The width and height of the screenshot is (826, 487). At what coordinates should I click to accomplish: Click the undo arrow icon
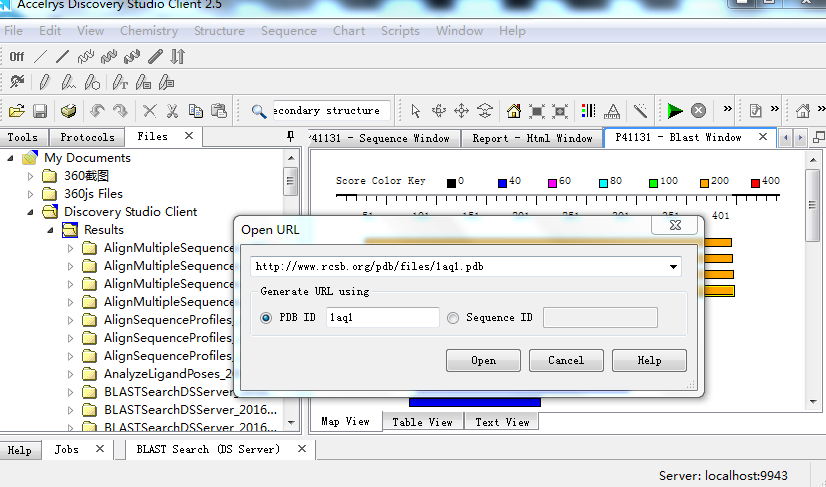97,111
